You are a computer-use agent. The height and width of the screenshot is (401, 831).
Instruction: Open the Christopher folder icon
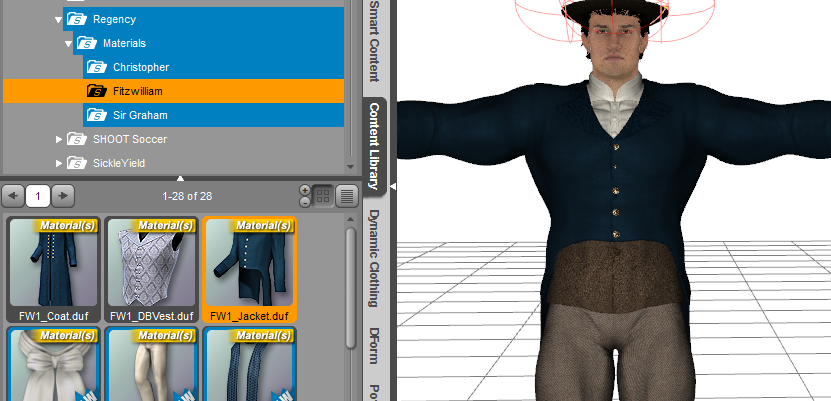[x=97, y=67]
